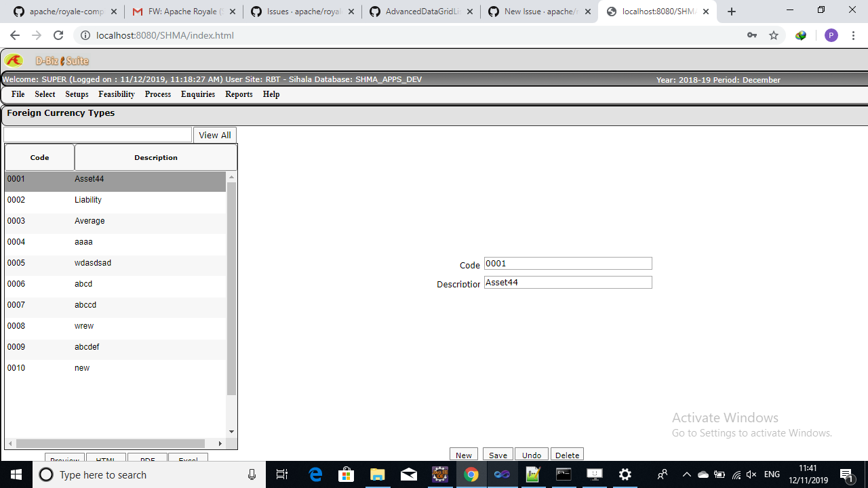Unmute the system volume in the tray

tap(751, 474)
